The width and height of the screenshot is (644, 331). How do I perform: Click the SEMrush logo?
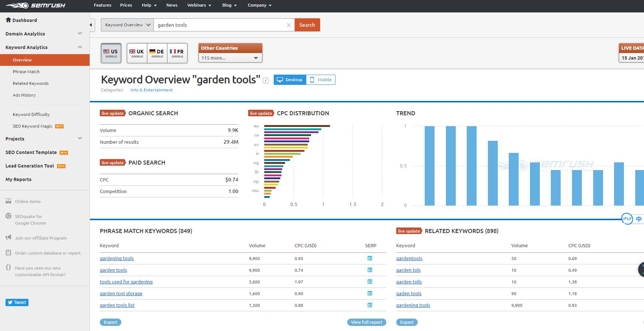36,5
